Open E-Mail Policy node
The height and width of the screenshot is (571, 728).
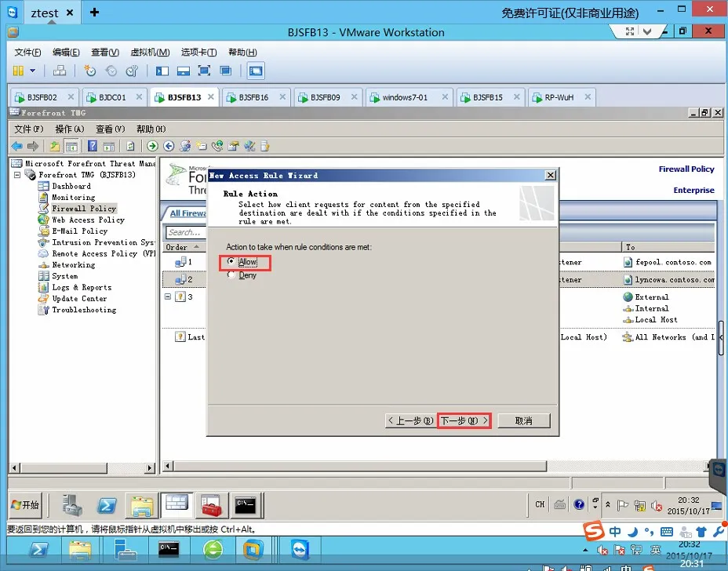[x=79, y=231]
